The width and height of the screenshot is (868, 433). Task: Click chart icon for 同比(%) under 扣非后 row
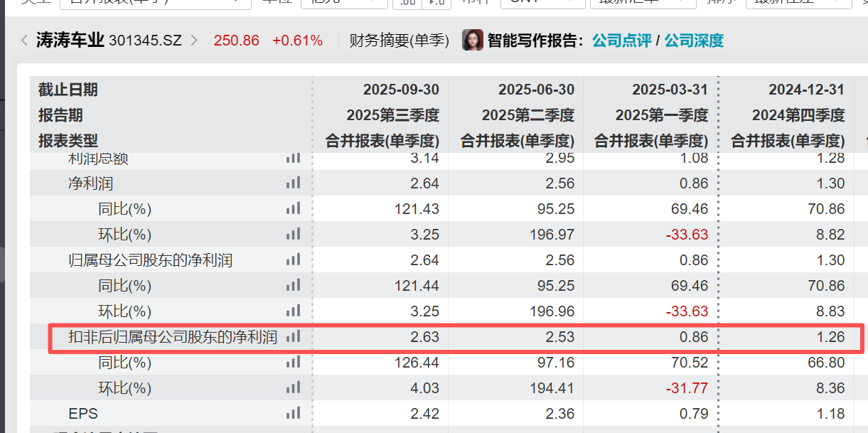tap(293, 363)
